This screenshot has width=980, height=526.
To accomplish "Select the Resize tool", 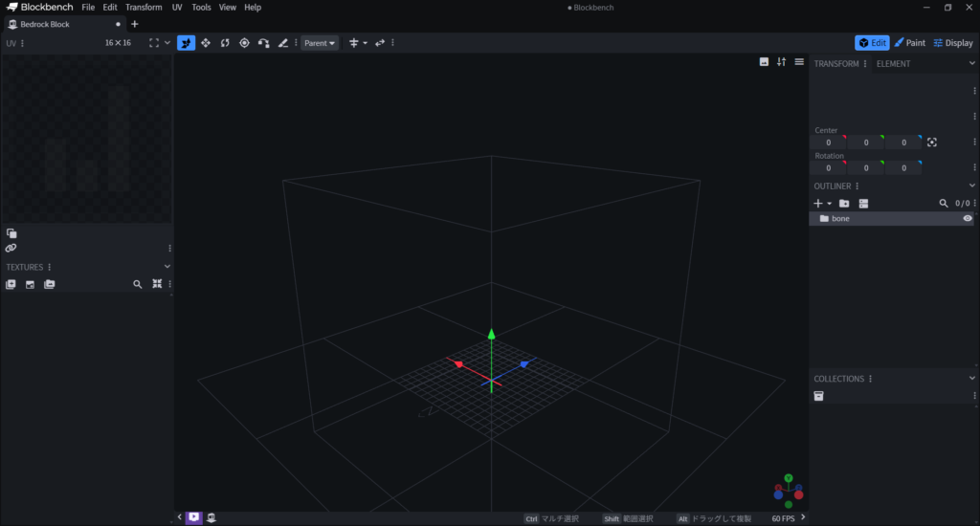I will click(206, 43).
